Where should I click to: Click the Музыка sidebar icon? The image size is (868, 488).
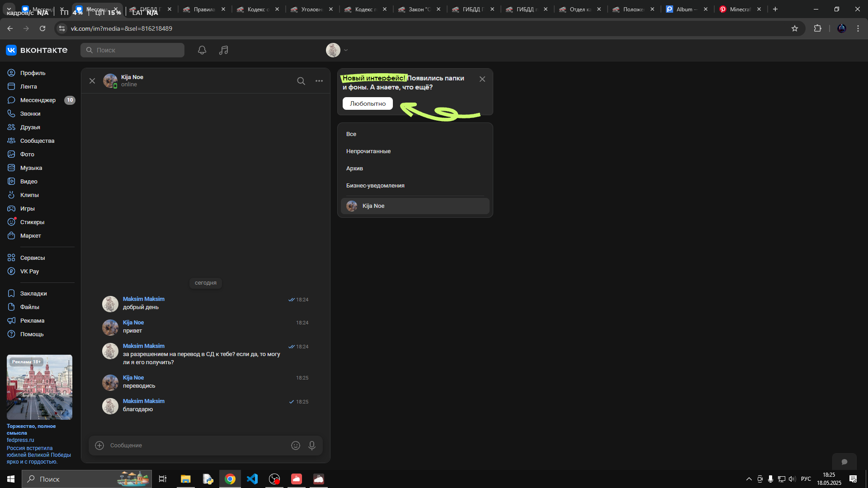pos(11,168)
